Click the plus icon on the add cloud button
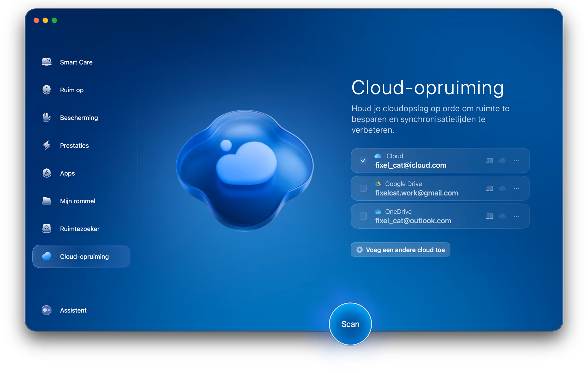This screenshot has height=373, width=588. click(x=359, y=250)
